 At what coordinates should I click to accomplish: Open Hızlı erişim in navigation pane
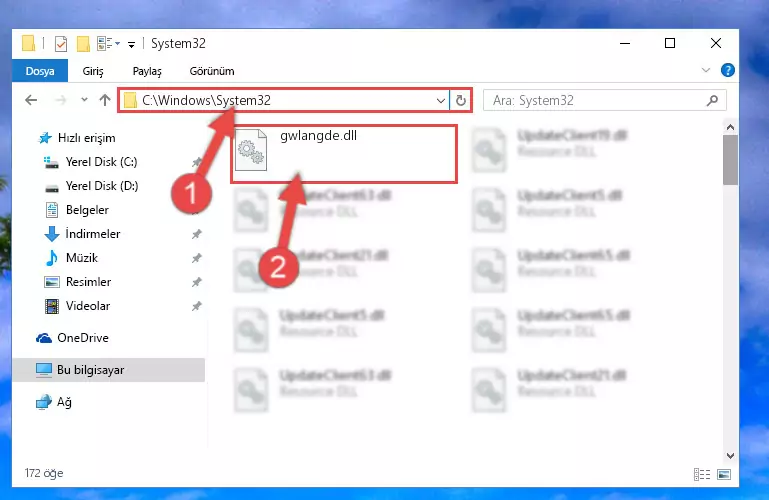[77, 138]
